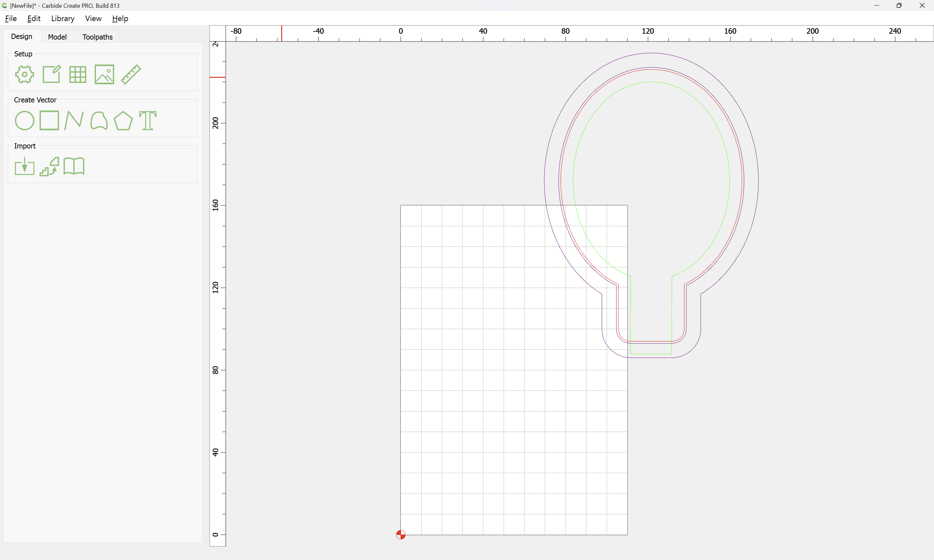Select the Curve drawing tool
The width and height of the screenshot is (934, 560).
[99, 121]
